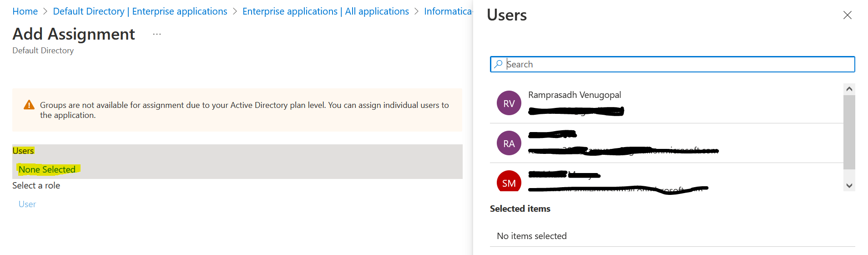This screenshot has width=868, height=255.
Task: Close the Users panel with the X icon
Action: coord(847,15)
